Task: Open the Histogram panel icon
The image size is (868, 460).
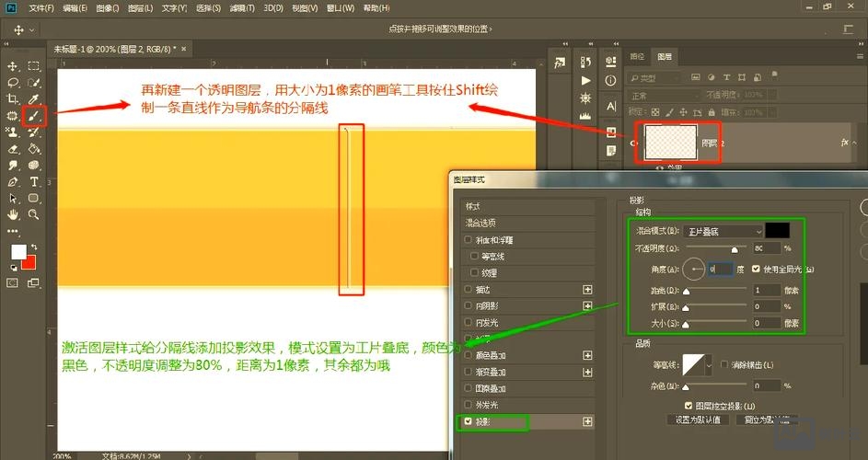Action: pos(585,116)
